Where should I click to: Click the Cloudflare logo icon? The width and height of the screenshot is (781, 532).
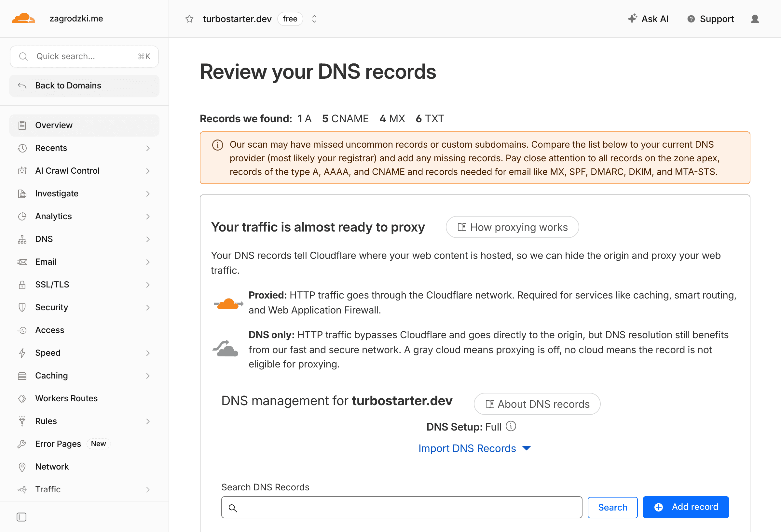pyautogui.click(x=23, y=19)
